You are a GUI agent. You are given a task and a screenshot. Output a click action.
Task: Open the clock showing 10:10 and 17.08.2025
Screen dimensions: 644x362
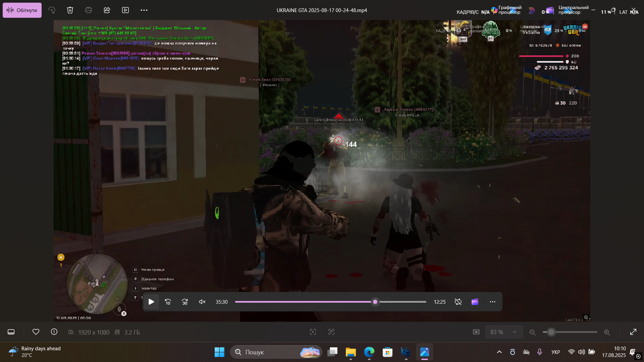(x=614, y=352)
